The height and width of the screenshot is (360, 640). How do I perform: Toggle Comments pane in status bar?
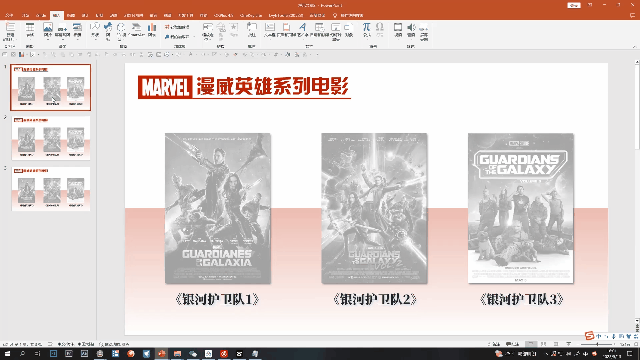(x=513, y=344)
